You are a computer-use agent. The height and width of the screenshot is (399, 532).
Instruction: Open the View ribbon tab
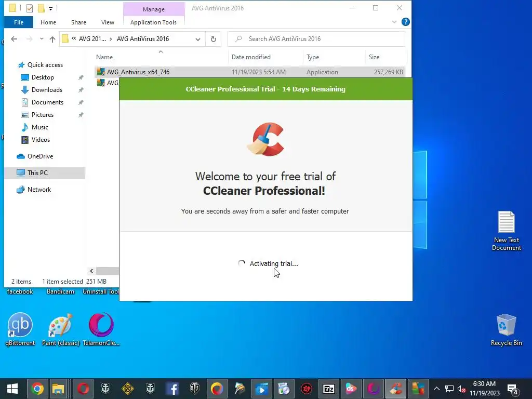click(x=108, y=22)
